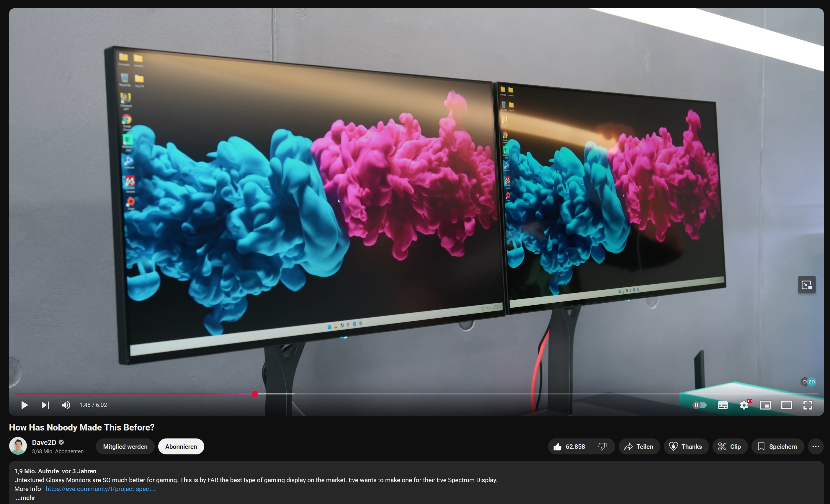Skip to next video with the next icon
830x504 pixels.
pos(45,405)
